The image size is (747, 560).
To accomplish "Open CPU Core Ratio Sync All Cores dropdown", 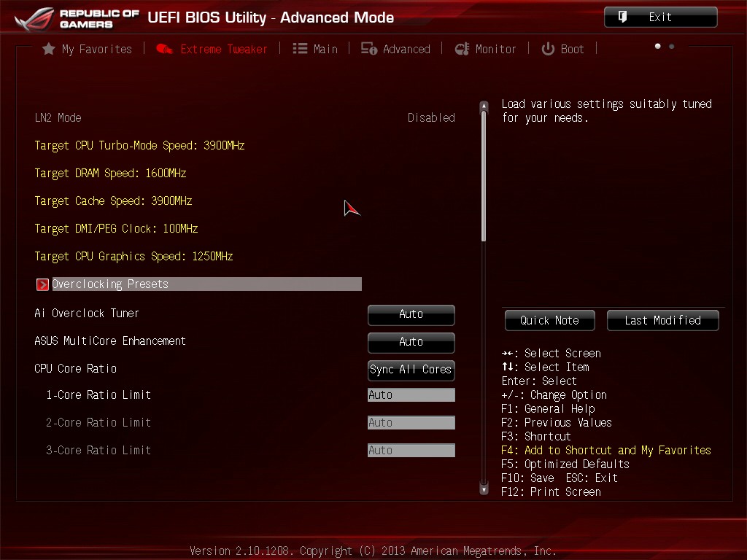I will click(411, 370).
